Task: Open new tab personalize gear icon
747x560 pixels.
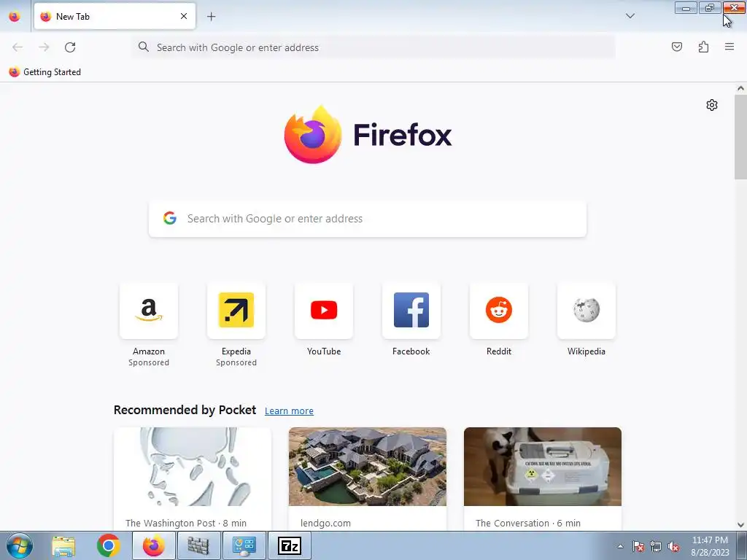Action: (x=712, y=105)
